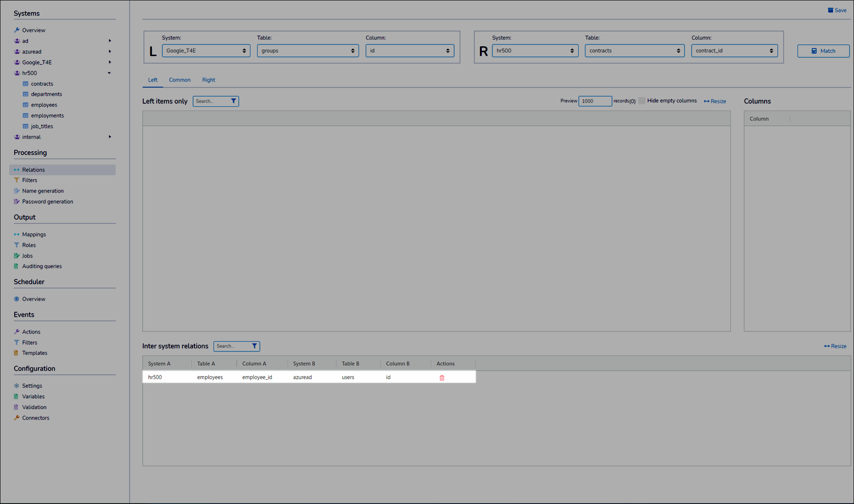Click the filter funnel icon beside Left items search
The width and height of the screenshot is (854, 504).
[233, 101]
